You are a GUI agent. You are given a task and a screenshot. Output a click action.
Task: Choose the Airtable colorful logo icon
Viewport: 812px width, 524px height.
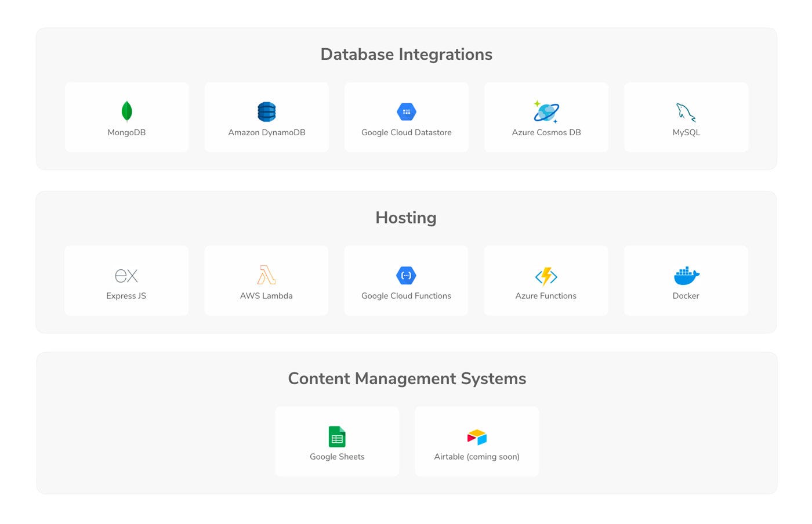477,437
